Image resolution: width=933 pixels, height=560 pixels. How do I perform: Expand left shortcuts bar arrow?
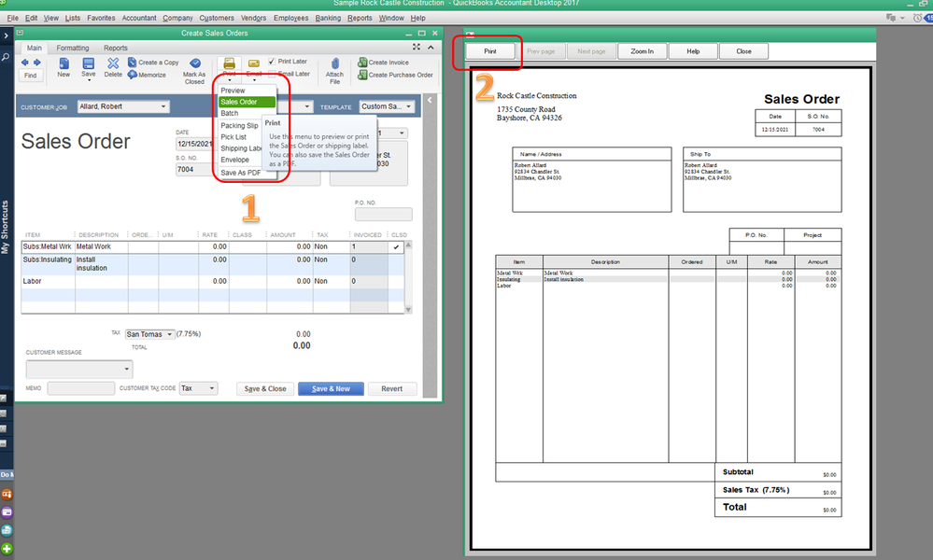point(6,35)
